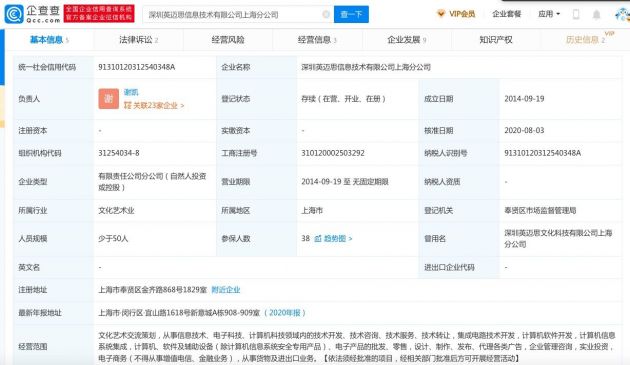Click the VIP member crown icon
The width and height of the screenshot is (630, 365).
[x=441, y=14]
